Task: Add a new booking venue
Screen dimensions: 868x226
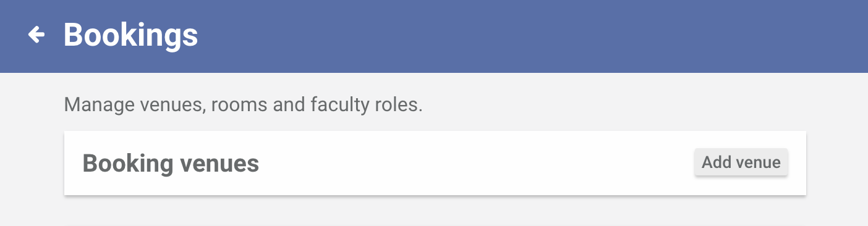Action: coord(741,162)
